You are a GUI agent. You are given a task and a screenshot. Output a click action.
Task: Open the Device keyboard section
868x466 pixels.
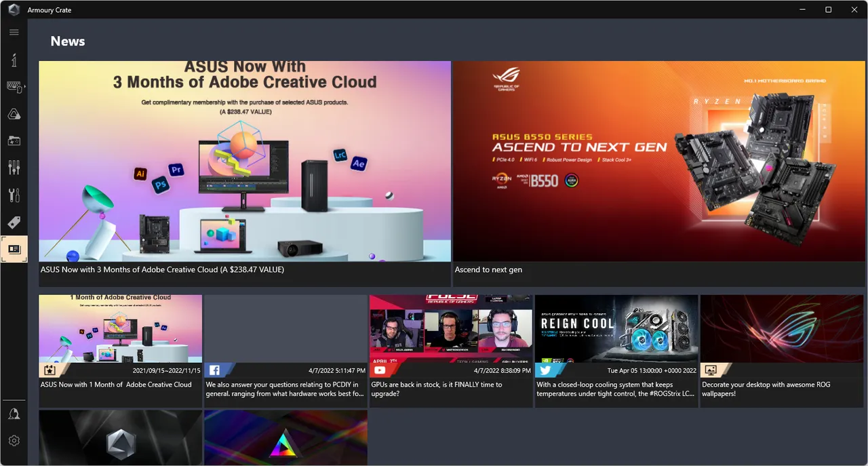click(x=13, y=87)
